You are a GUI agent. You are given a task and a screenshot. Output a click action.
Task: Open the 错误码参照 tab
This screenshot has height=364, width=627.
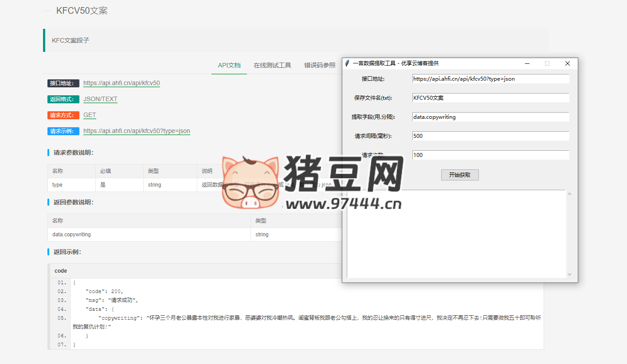(x=320, y=65)
